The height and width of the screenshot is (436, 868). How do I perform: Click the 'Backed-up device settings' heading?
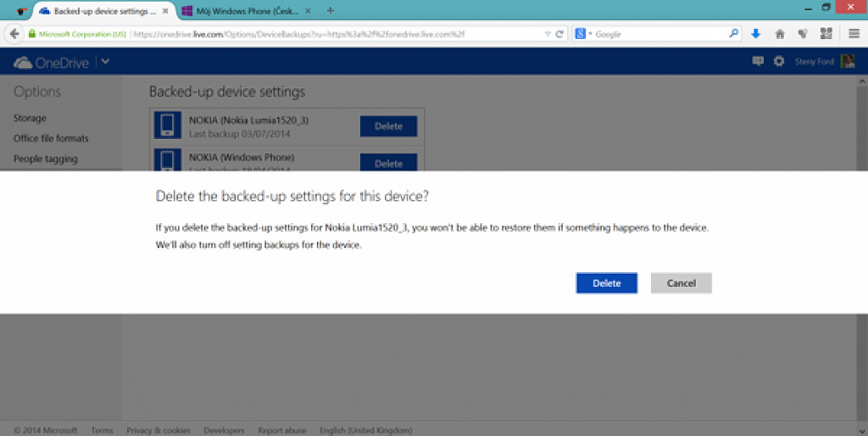click(x=227, y=92)
